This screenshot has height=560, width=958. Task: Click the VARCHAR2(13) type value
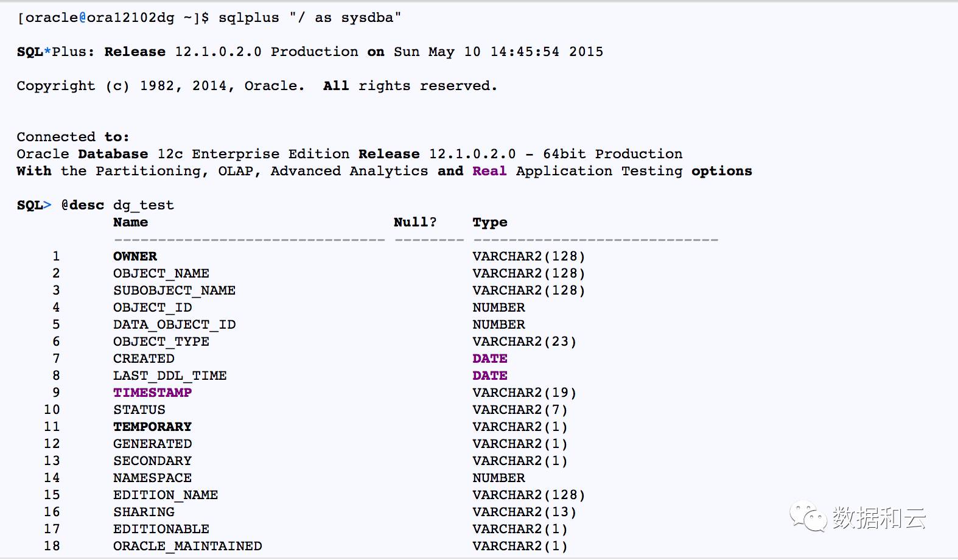(525, 512)
